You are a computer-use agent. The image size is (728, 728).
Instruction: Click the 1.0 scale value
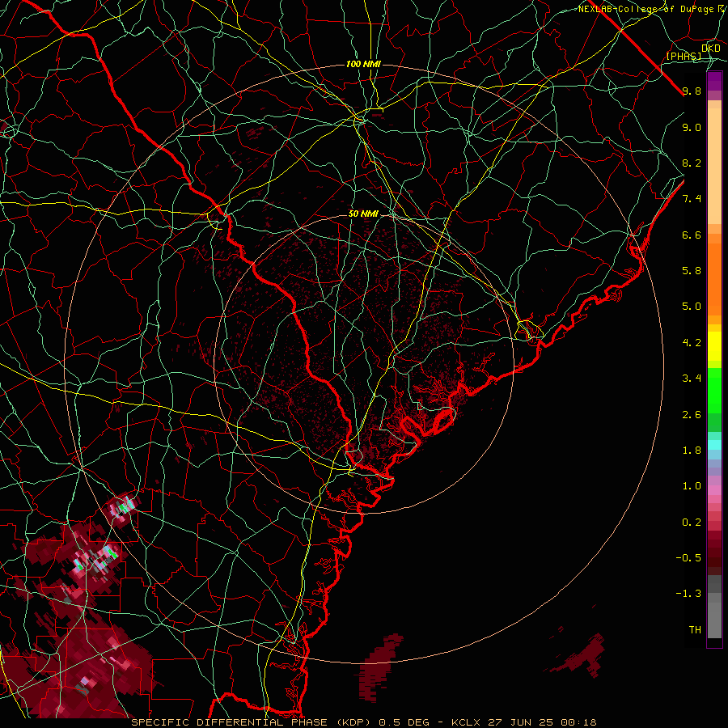692,486
